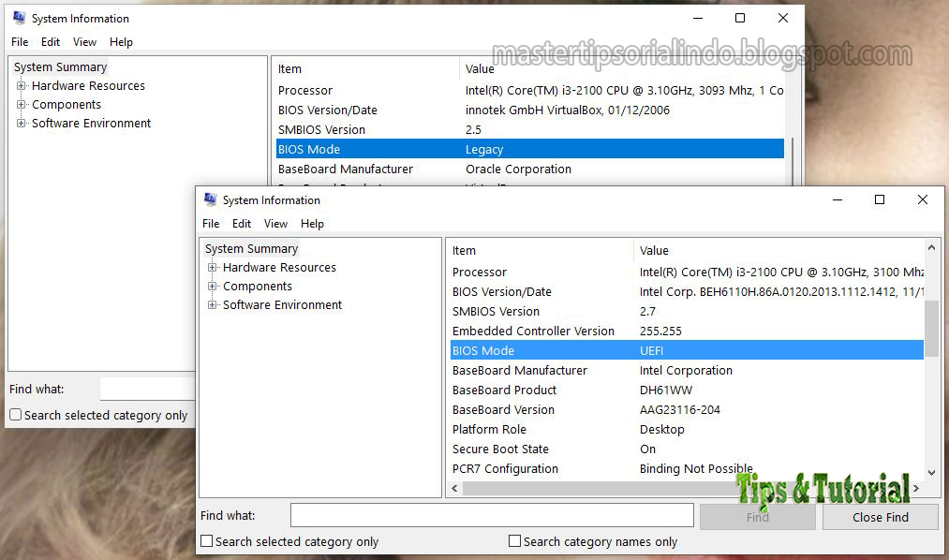This screenshot has height=560, width=949.
Task: Select BIOS Version/Date innotek GmbH VirtualBox row
Action: pos(529,111)
